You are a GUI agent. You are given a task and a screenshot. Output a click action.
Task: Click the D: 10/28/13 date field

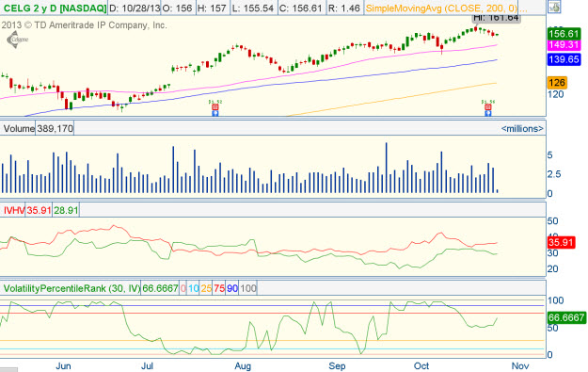tap(135, 8)
